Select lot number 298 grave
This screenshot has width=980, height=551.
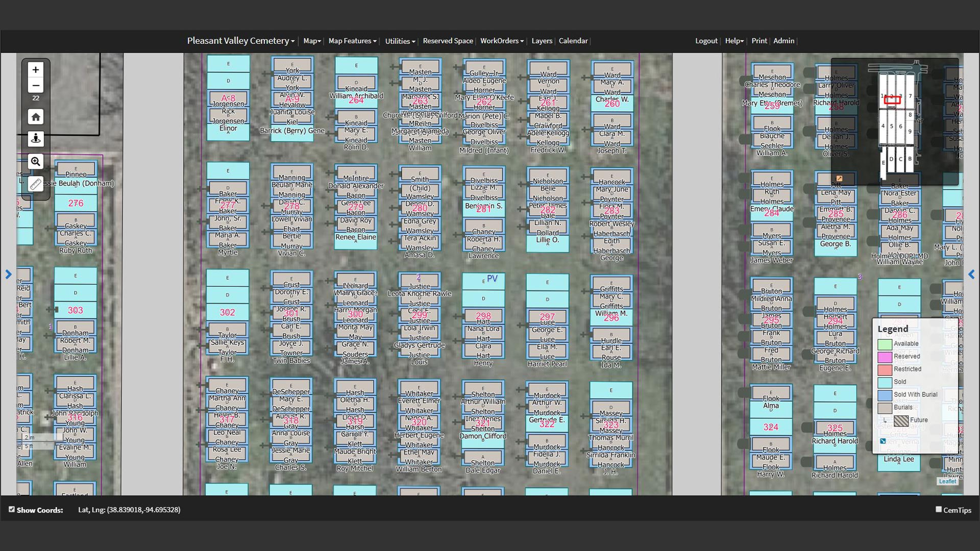point(483,316)
